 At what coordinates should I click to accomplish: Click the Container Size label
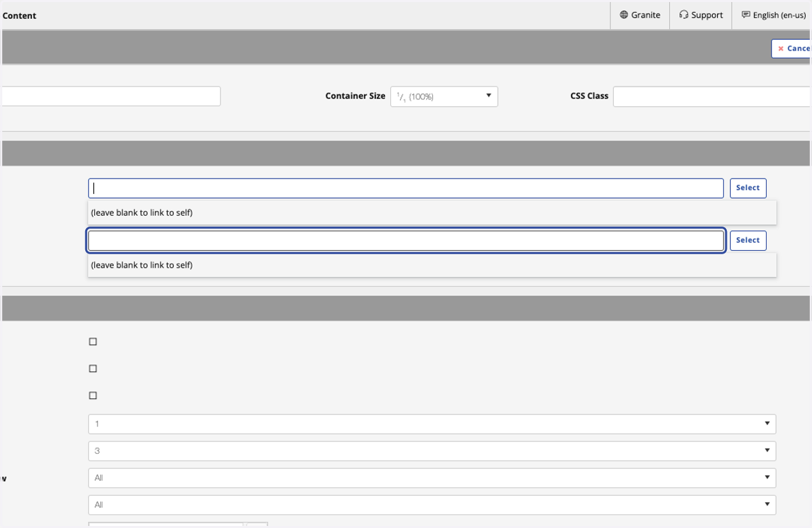[x=355, y=96]
